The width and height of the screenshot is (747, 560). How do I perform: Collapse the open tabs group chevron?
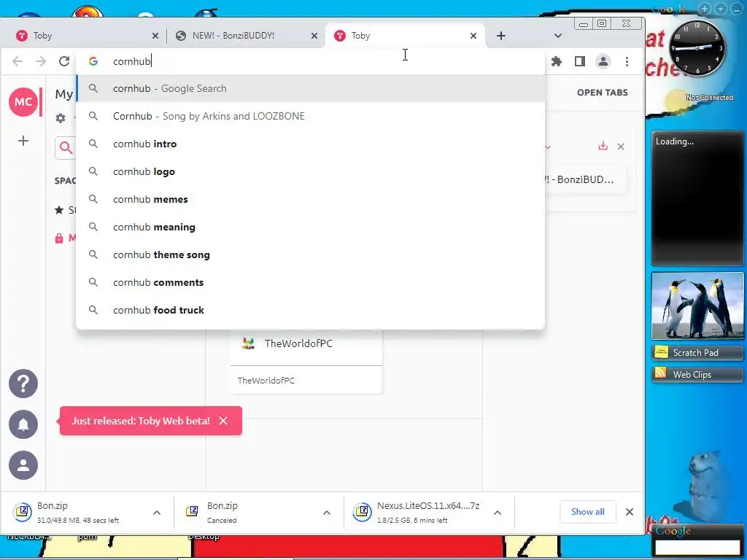click(548, 147)
